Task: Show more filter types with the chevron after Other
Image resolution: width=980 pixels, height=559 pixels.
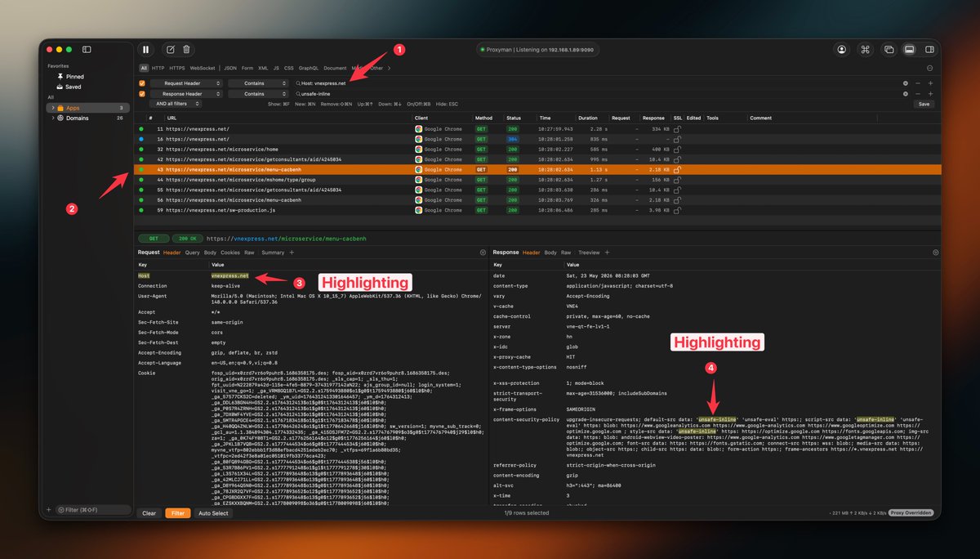Action: (x=389, y=68)
